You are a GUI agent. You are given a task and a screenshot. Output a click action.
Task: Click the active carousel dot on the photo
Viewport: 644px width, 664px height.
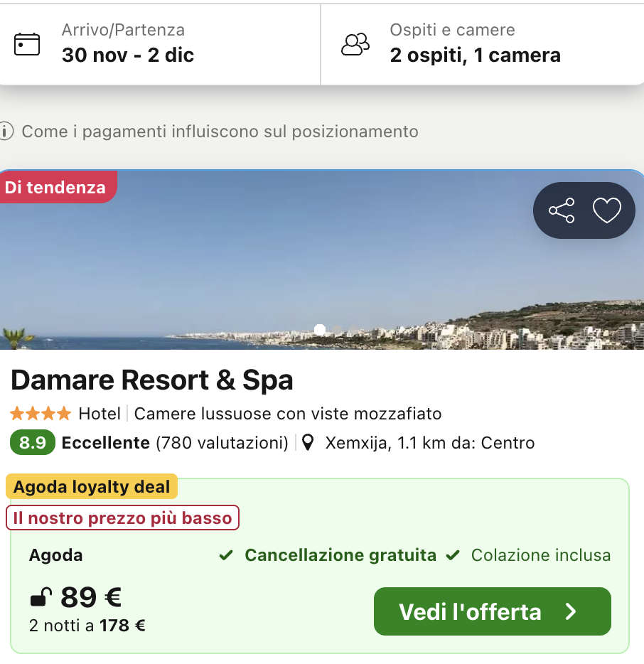click(319, 330)
